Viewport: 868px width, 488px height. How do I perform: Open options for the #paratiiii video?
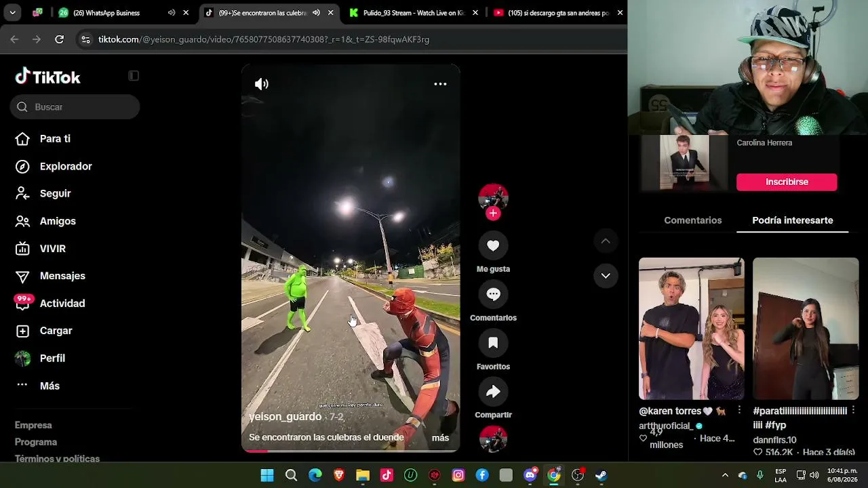coord(853,411)
